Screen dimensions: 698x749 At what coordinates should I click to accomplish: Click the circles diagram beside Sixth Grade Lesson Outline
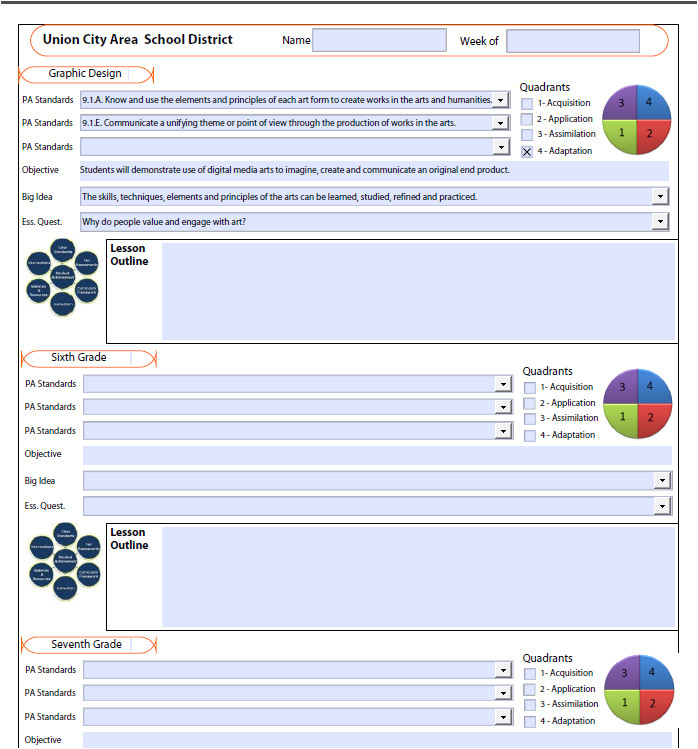(x=65, y=561)
